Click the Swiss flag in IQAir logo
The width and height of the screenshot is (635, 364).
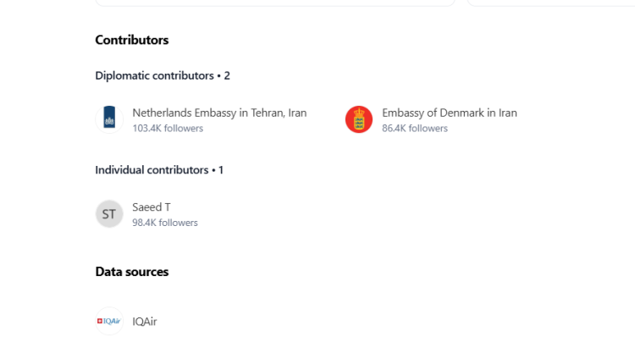[100, 322]
